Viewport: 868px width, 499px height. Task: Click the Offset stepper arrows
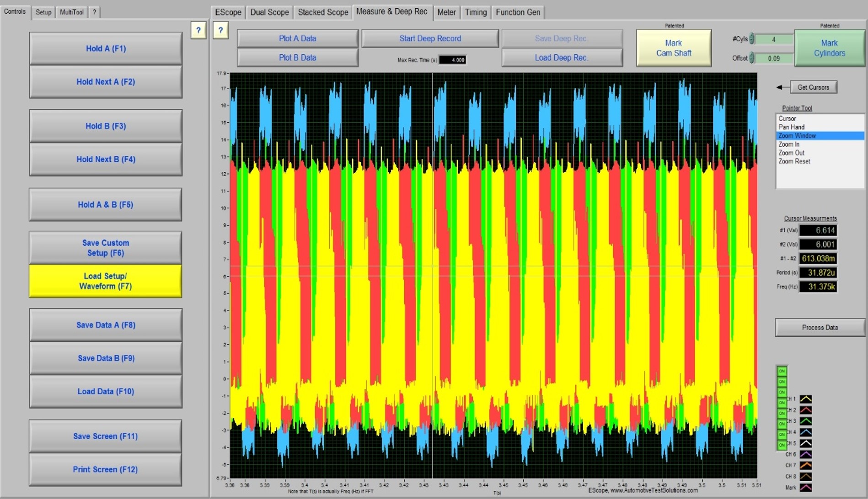(x=751, y=58)
